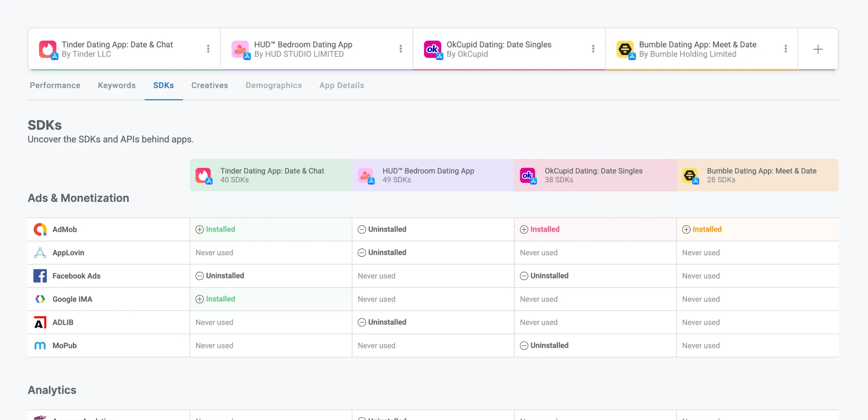The height and width of the screenshot is (420, 868).
Task: Click '28 SDKs' count under Bumble
Action: tap(721, 180)
